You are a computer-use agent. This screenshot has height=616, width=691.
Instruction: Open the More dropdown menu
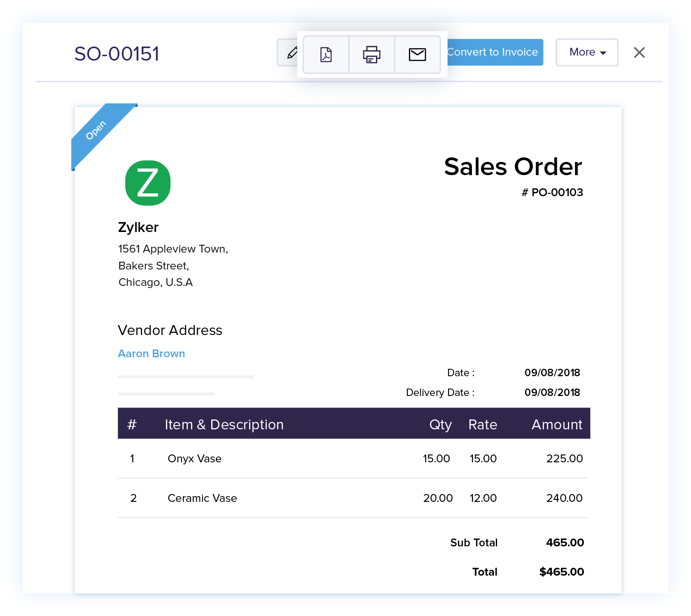pyautogui.click(x=586, y=52)
